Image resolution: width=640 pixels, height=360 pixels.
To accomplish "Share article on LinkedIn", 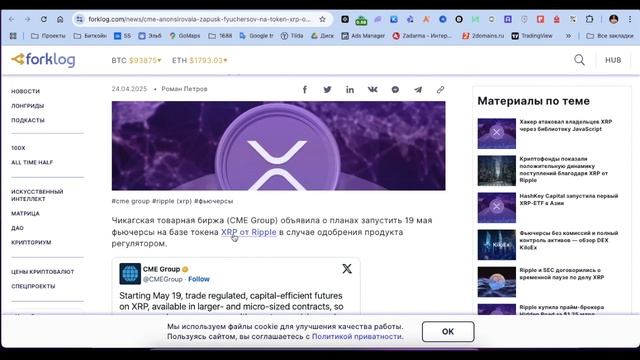I will [x=350, y=89].
